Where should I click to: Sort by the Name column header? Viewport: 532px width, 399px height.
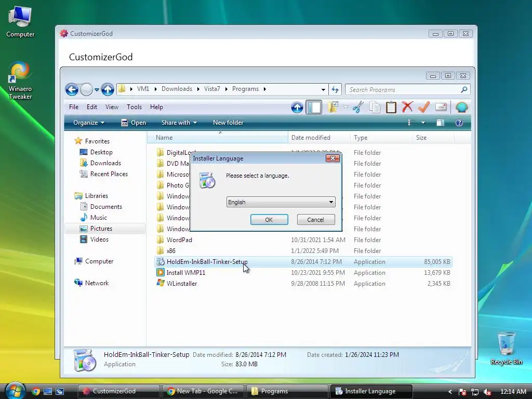218,137
